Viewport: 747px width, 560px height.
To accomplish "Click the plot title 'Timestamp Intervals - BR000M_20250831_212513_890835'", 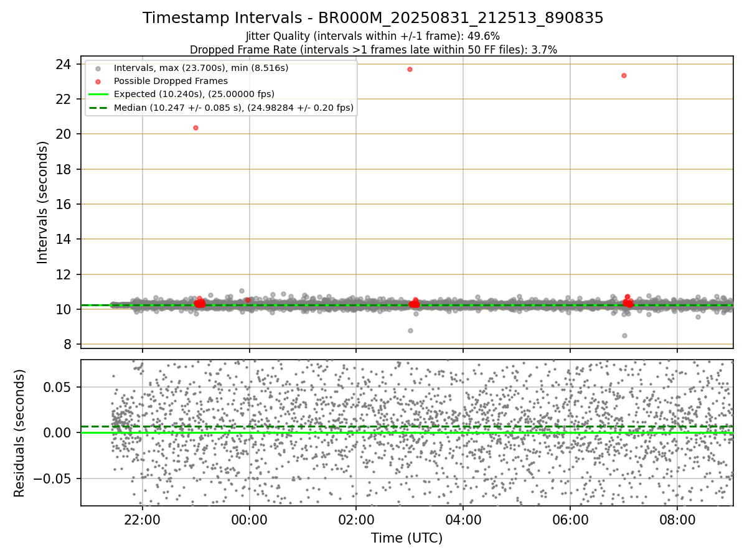I will point(373,18).
